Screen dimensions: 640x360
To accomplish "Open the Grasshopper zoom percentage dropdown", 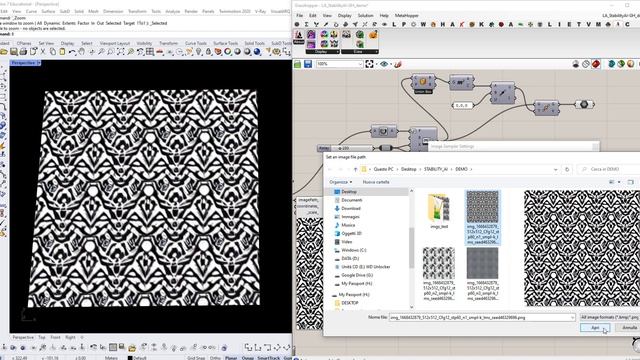I will coord(360,64).
